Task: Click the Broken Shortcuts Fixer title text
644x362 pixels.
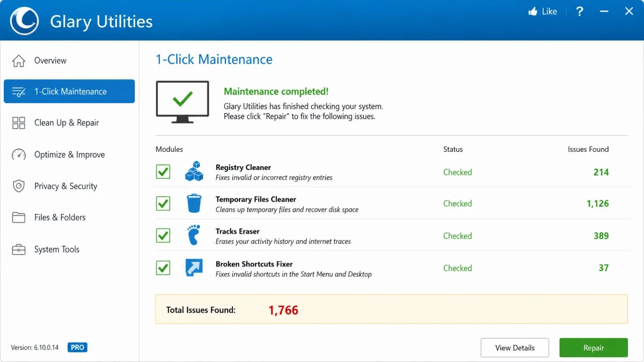Action: coord(254,264)
